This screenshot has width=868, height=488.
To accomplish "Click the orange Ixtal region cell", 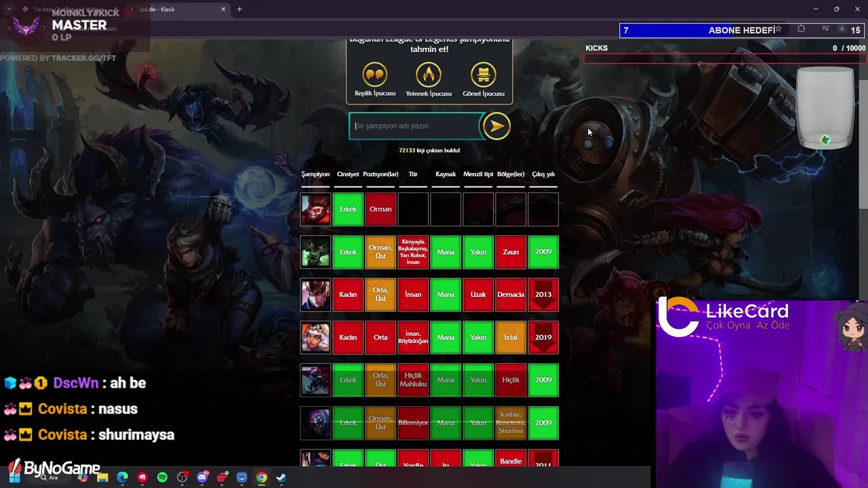I will coord(511,338).
